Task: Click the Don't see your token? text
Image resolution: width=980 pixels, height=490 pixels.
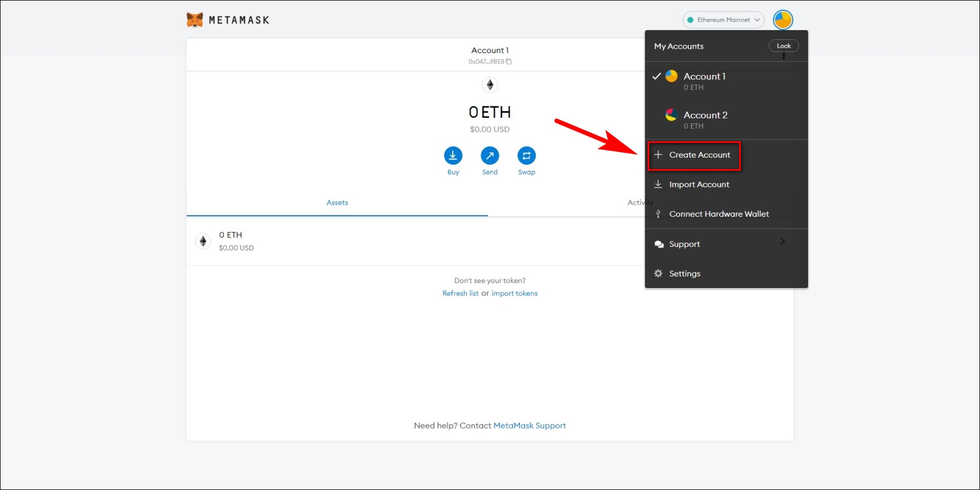Action: pos(490,281)
